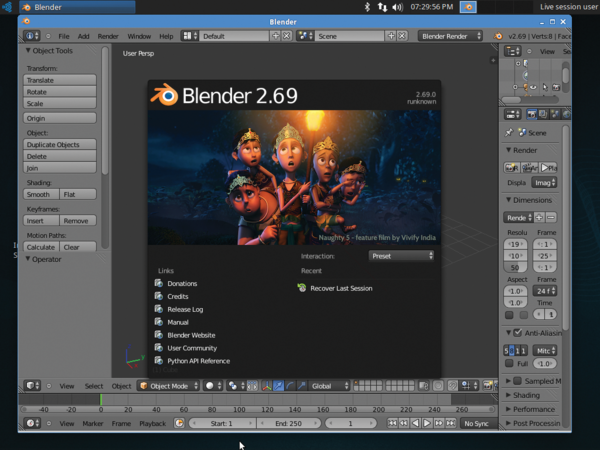
Task: Select the Render properties camera tab
Action: pos(531,114)
